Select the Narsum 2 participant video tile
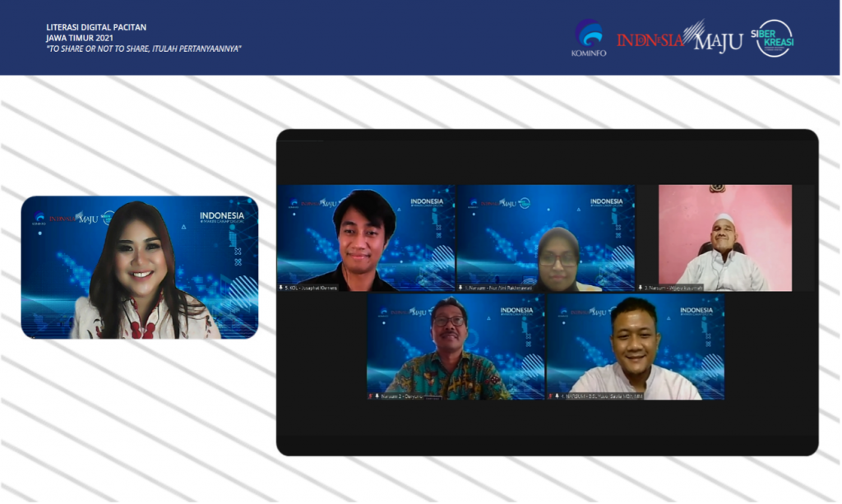Screen dimensions: 842x504 tap(456, 345)
